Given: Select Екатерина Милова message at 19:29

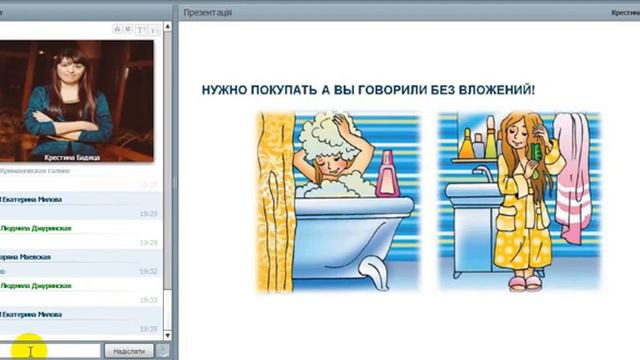Looking at the screenshot, I should [x=81, y=206].
